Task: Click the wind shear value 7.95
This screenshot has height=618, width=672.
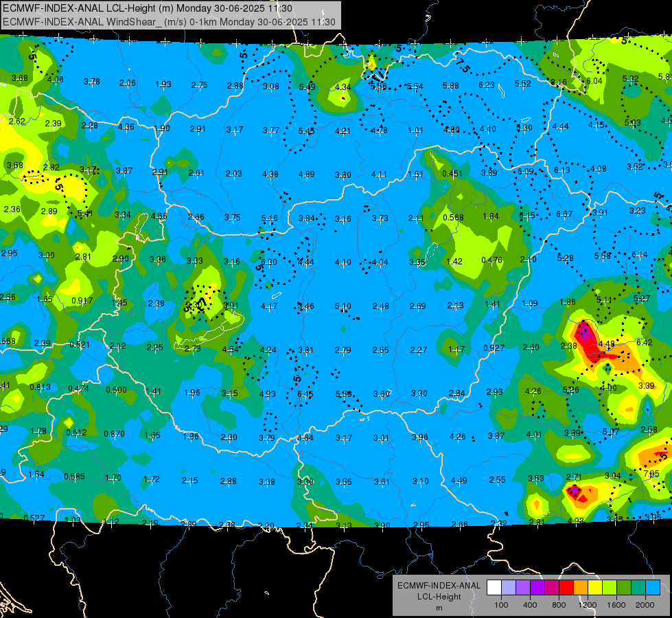Action: click(651, 474)
